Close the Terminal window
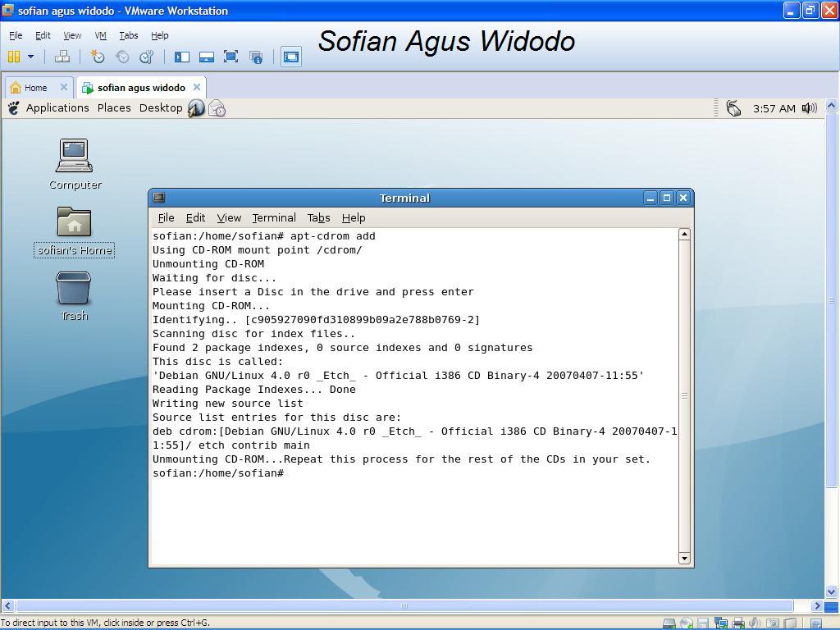 [683, 199]
